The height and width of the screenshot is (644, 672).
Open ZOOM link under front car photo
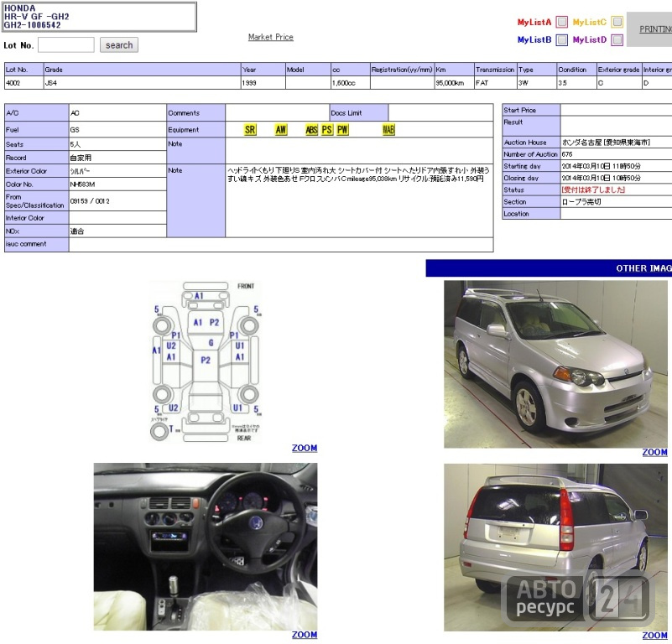654,453
